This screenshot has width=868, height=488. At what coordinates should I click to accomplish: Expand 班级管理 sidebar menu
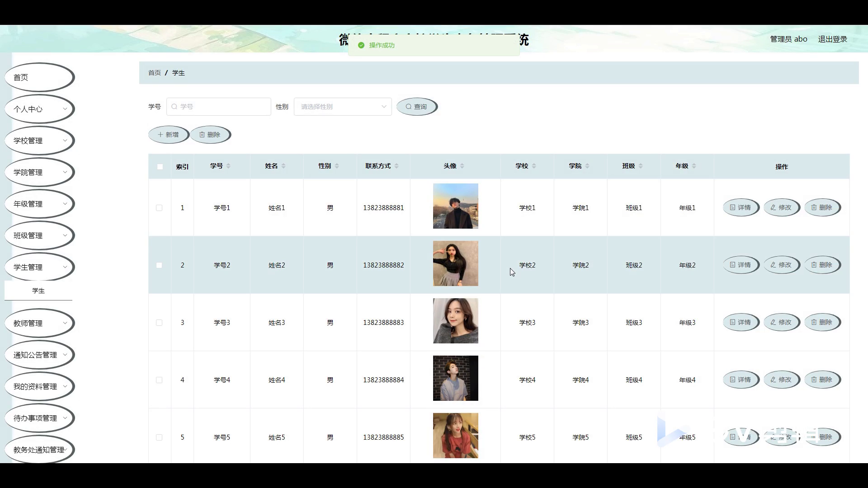click(x=39, y=235)
